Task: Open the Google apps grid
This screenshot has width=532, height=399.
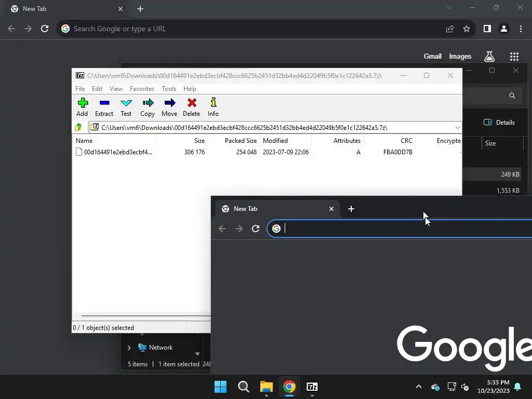Action: point(514,56)
